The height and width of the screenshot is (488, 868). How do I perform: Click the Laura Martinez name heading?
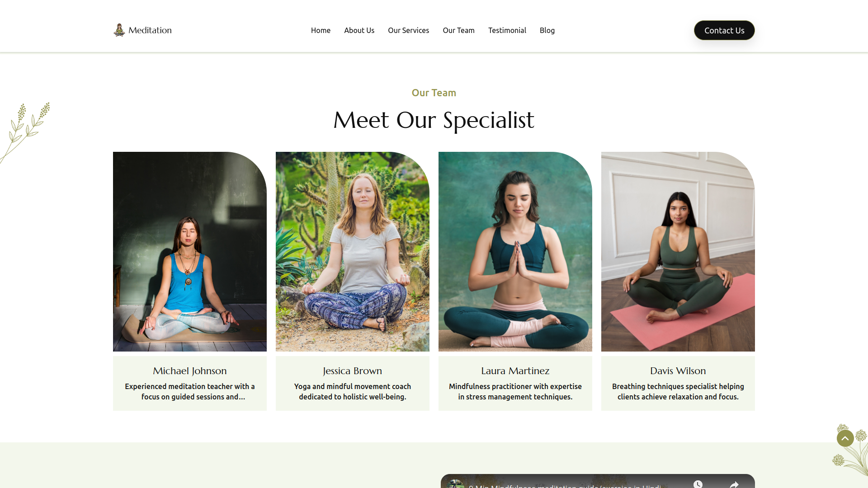(x=515, y=371)
